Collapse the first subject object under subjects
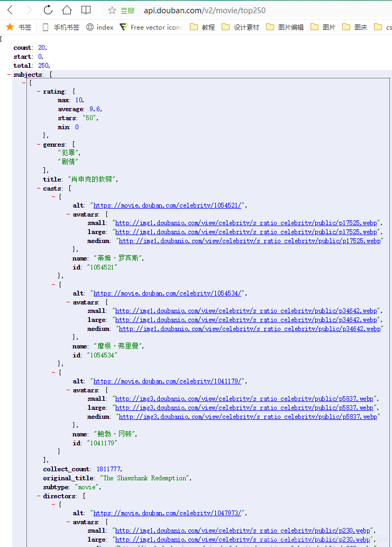The width and height of the screenshot is (392, 547). pyautogui.click(x=24, y=83)
